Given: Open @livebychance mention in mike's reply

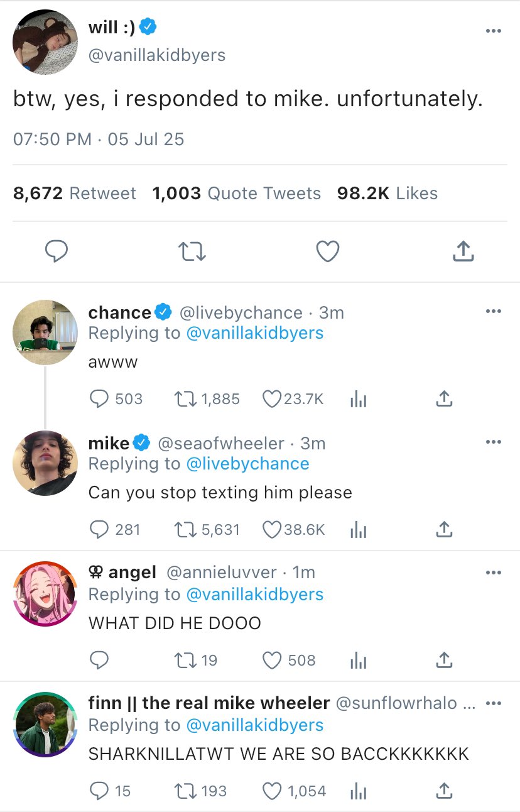Looking at the screenshot, I should (247, 464).
